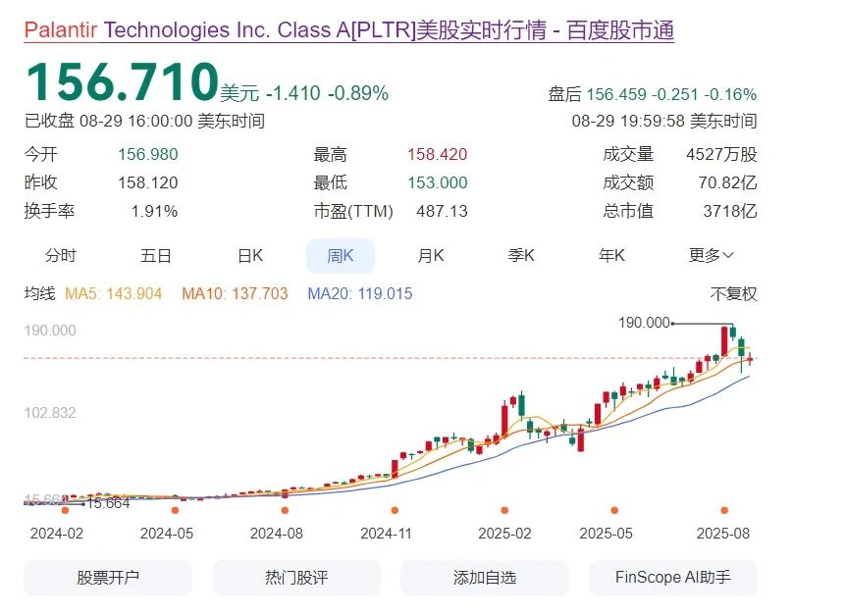Click the orange event dot above 2025-02
The height and width of the screenshot is (616, 845).
coord(504,510)
